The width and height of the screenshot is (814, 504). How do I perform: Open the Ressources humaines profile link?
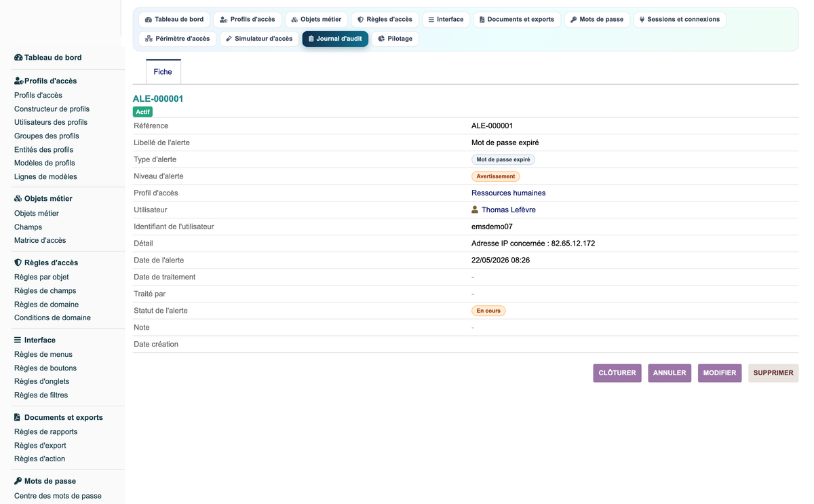coord(509,193)
